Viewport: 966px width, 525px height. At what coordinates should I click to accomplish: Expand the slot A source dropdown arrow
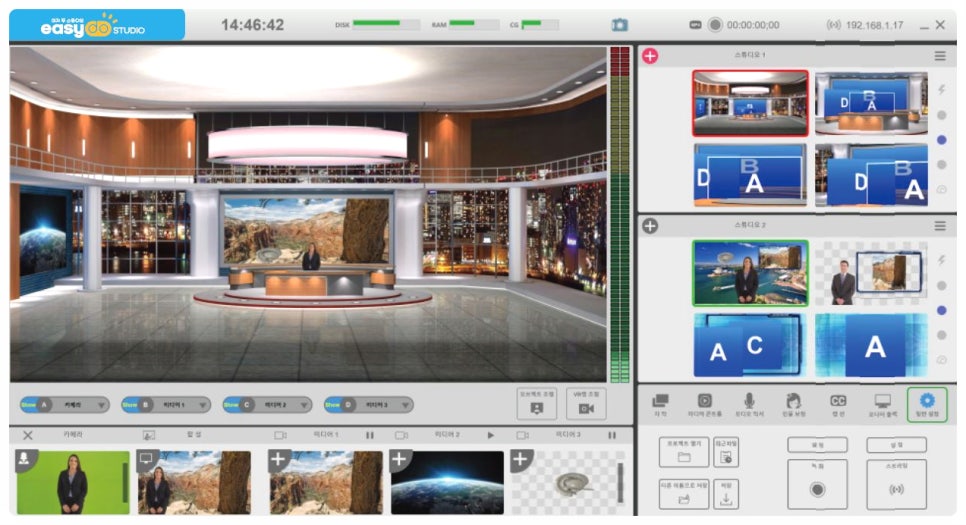coord(101,405)
